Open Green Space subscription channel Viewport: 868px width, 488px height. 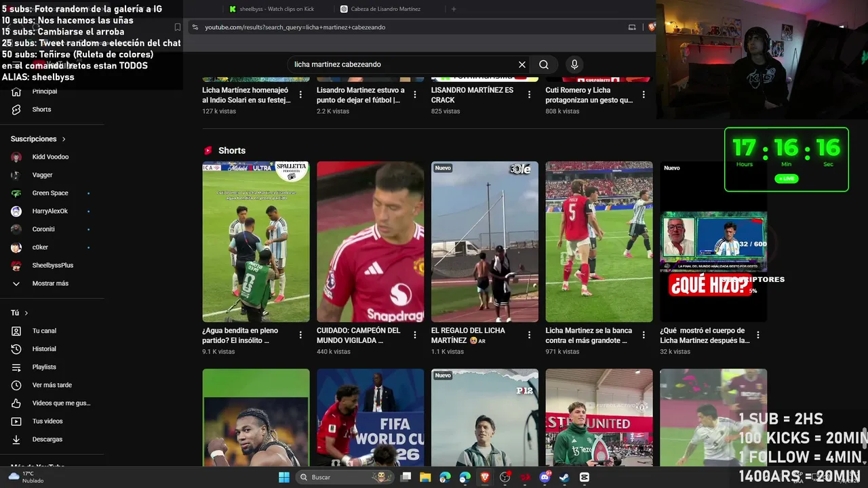click(x=50, y=193)
